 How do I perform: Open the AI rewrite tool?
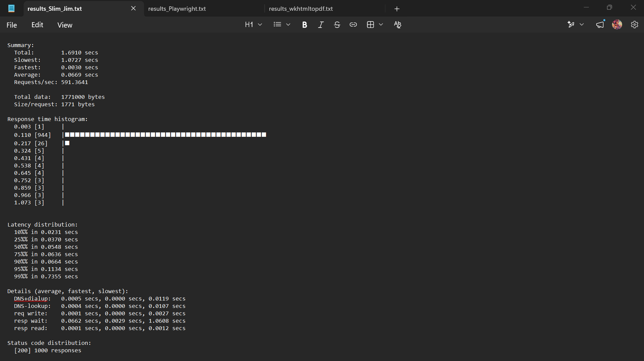tap(571, 25)
